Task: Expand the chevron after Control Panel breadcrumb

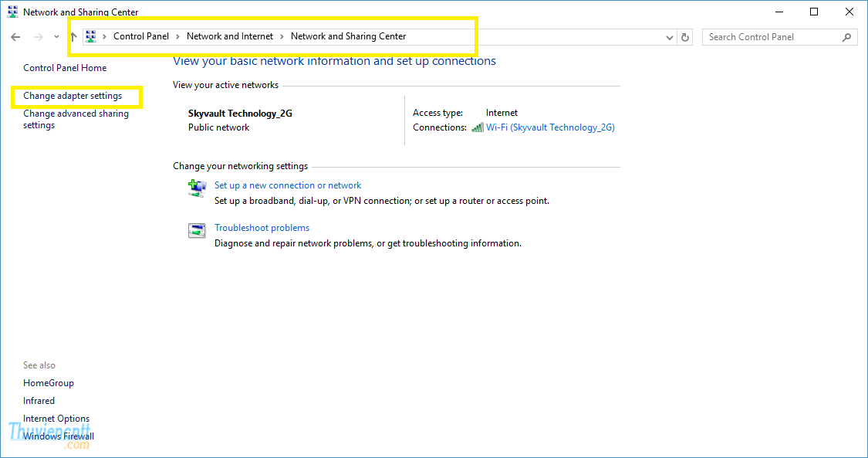Action: tap(177, 36)
